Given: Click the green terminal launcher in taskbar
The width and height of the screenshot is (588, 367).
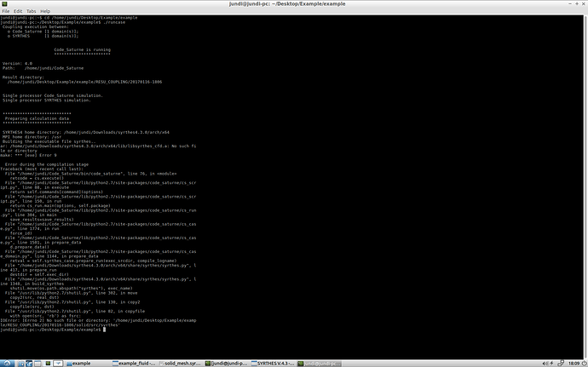Looking at the screenshot, I should click(x=48, y=364).
